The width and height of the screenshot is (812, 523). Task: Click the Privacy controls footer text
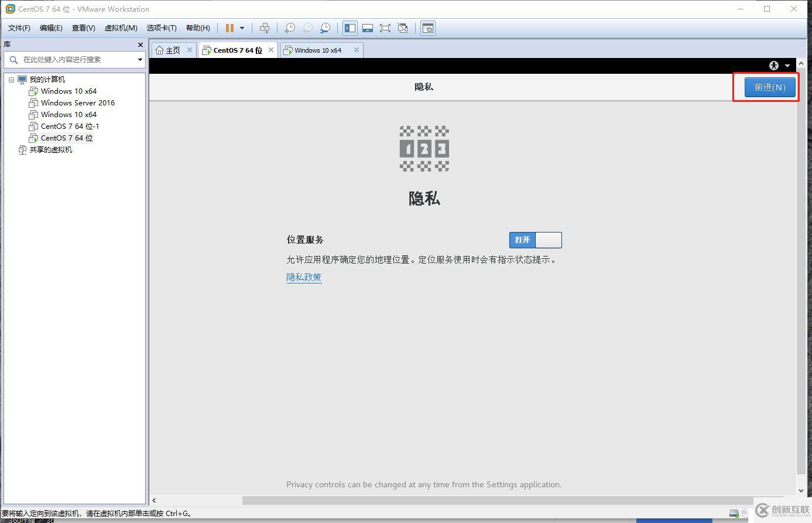pos(424,484)
